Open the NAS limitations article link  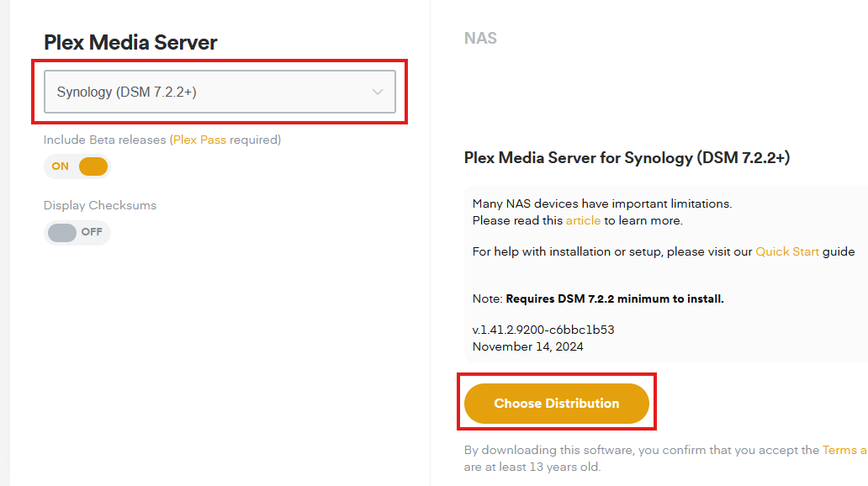coord(583,220)
